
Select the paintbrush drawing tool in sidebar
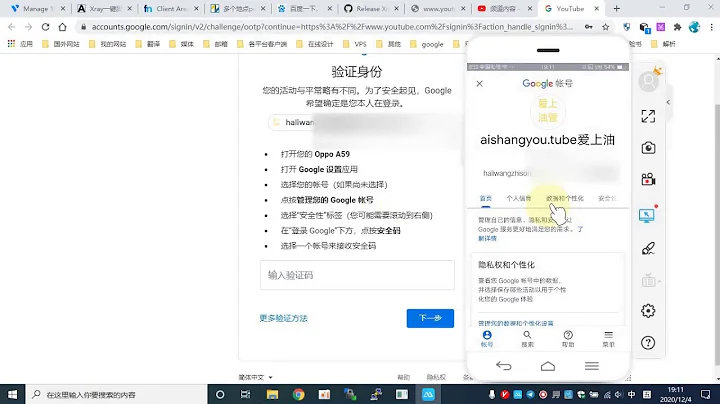click(648, 248)
